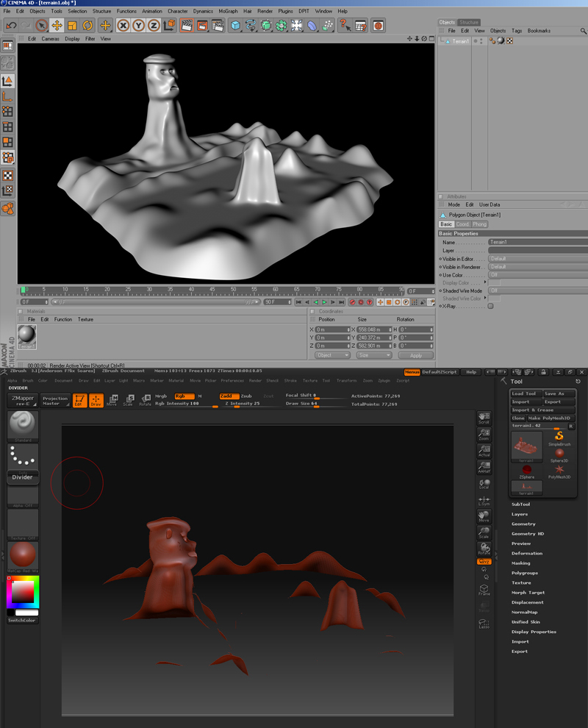Click the World/Object coordinate system icon

click(169, 25)
